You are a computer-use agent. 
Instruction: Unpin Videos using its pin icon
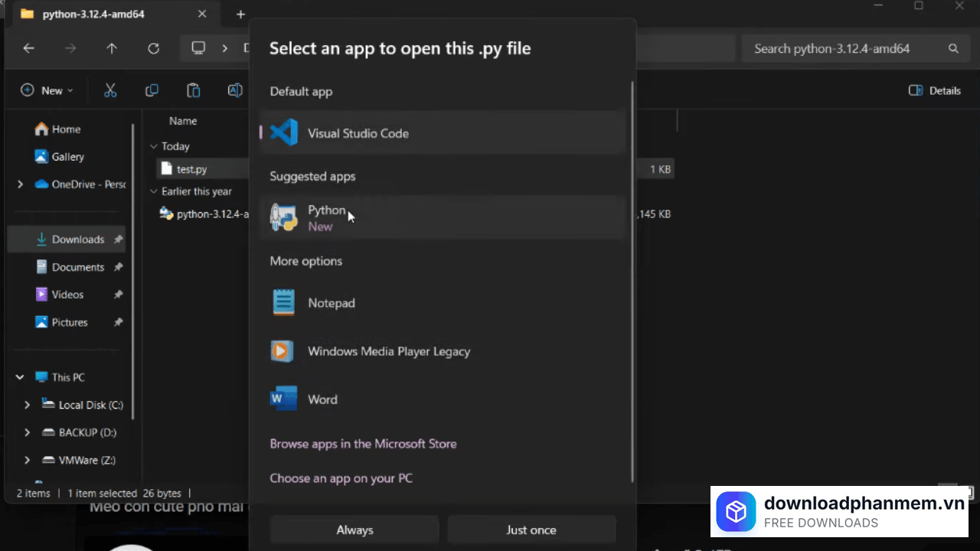[118, 295]
